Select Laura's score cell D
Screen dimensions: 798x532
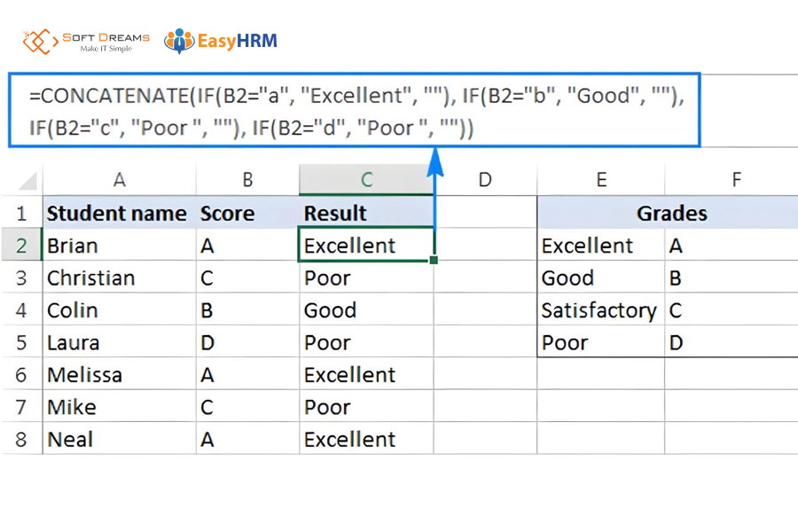tap(247, 343)
